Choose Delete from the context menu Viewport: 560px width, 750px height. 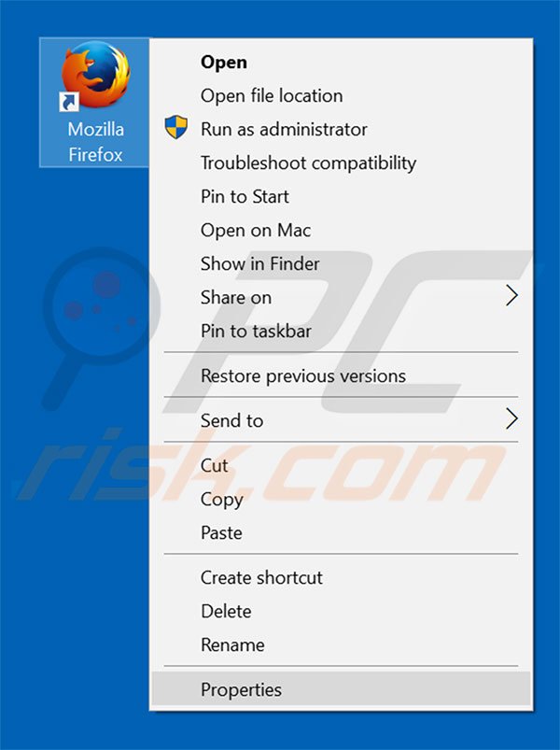[x=342, y=611]
